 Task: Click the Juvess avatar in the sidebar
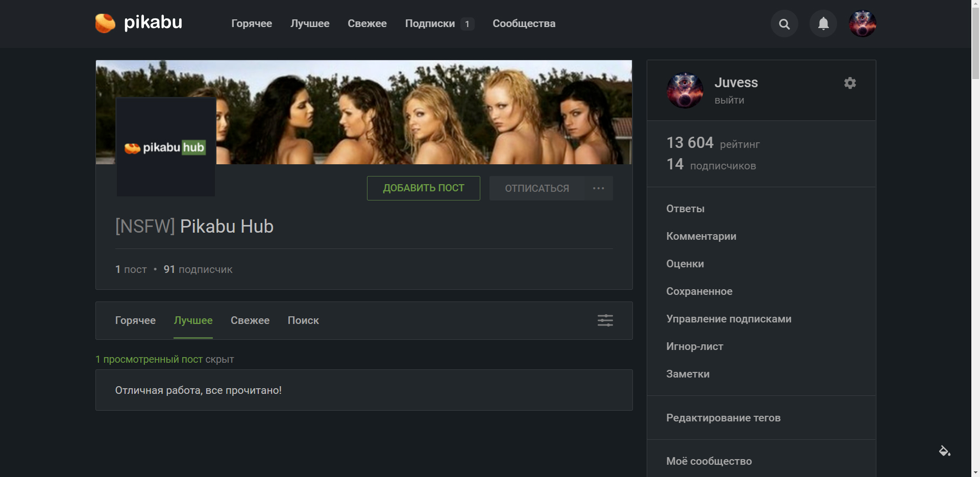[685, 90]
